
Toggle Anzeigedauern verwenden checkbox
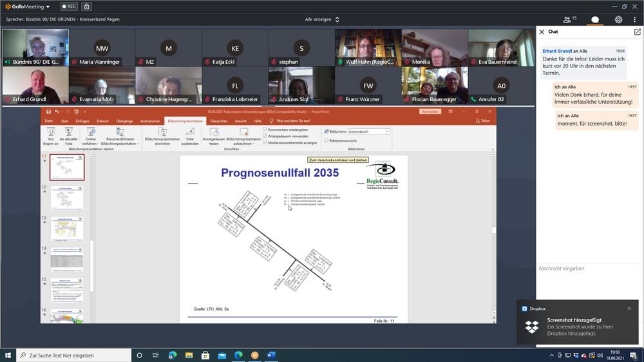click(265, 136)
